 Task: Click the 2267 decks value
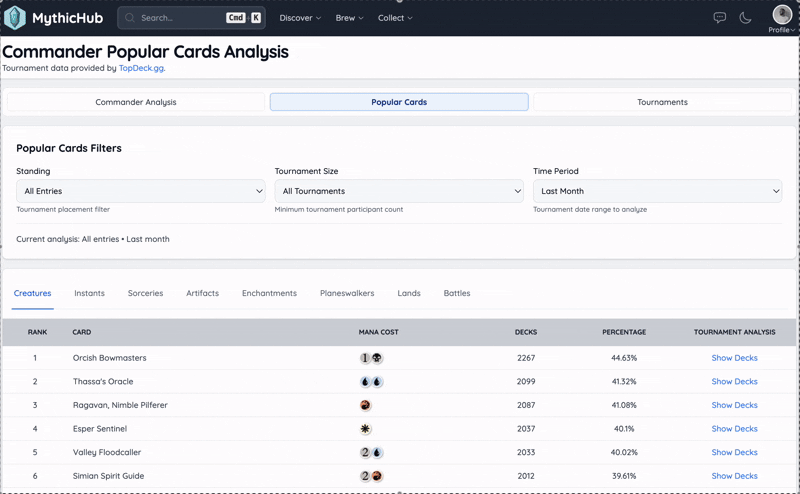526,358
